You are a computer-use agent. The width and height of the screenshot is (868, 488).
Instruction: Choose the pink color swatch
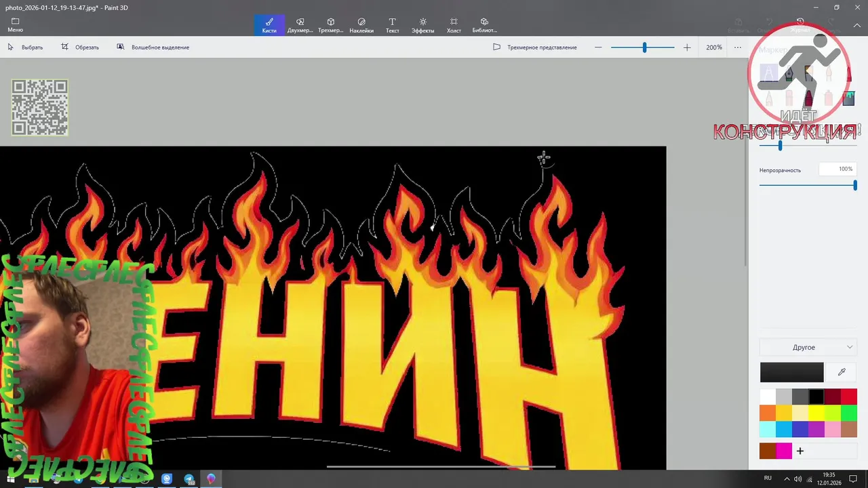coord(833,429)
